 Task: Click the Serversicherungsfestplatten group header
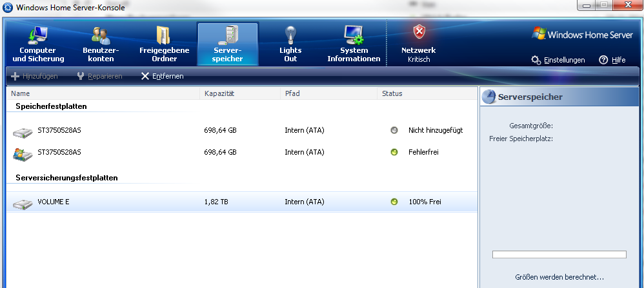pyautogui.click(x=67, y=178)
